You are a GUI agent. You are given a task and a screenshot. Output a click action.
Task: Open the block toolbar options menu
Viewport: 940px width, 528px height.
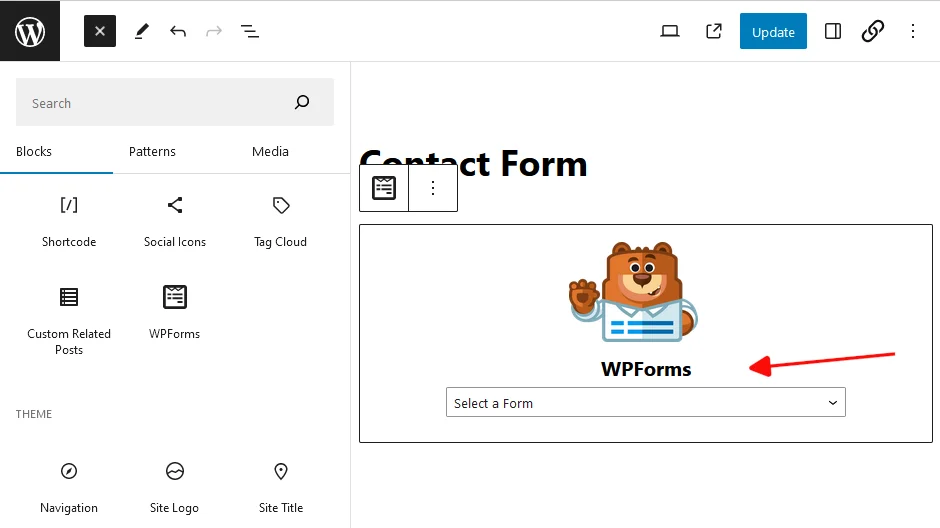click(433, 188)
